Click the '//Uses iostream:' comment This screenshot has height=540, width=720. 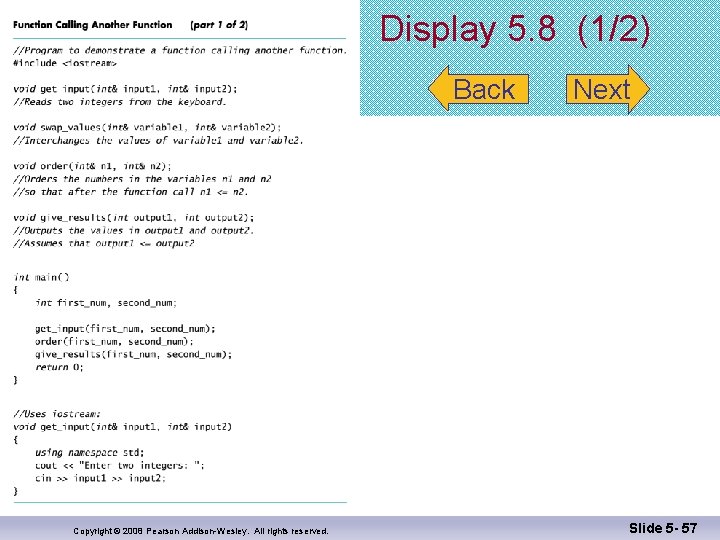click(x=57, y=414)
